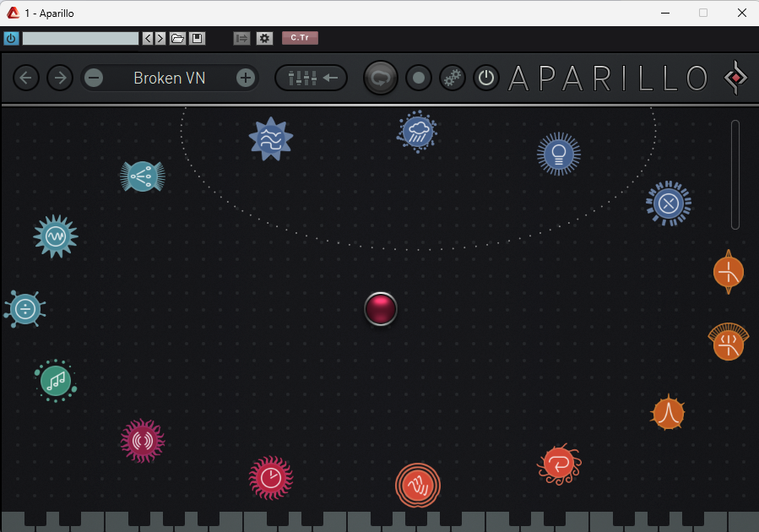
Task: Click the mixer sliders with arrow button
Action: [312, 78]
